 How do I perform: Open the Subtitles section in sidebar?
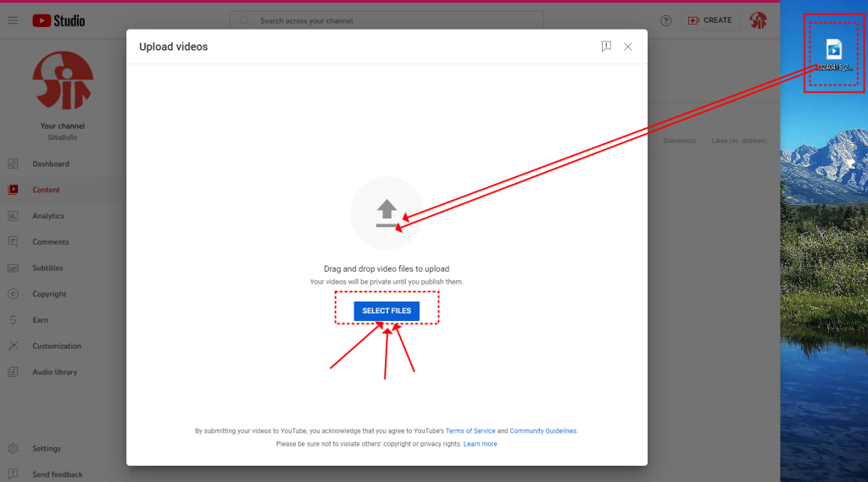pyautogui.click(x=47, y=268)
